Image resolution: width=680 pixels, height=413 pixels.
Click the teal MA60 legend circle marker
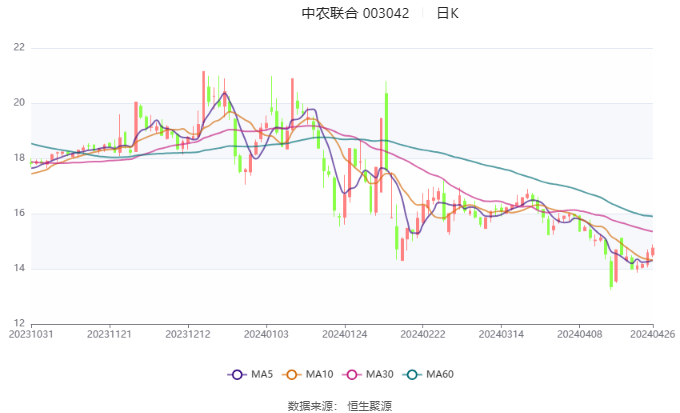pyautogui.click(x=414, y=374)
